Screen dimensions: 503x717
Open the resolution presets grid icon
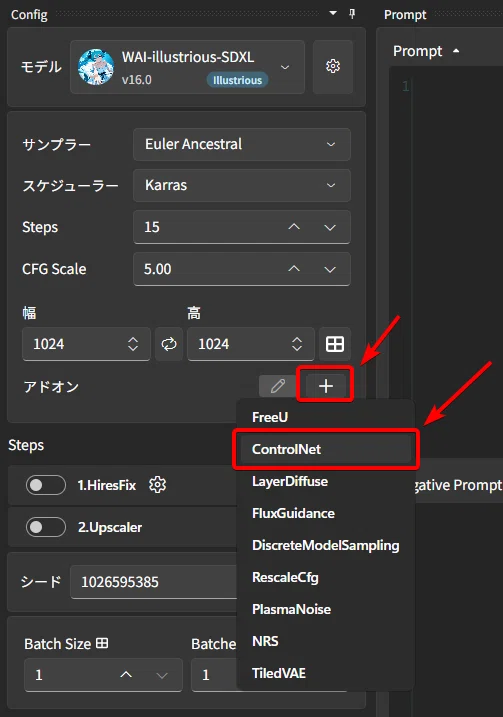pyautogui.click(x=335, y=344)
